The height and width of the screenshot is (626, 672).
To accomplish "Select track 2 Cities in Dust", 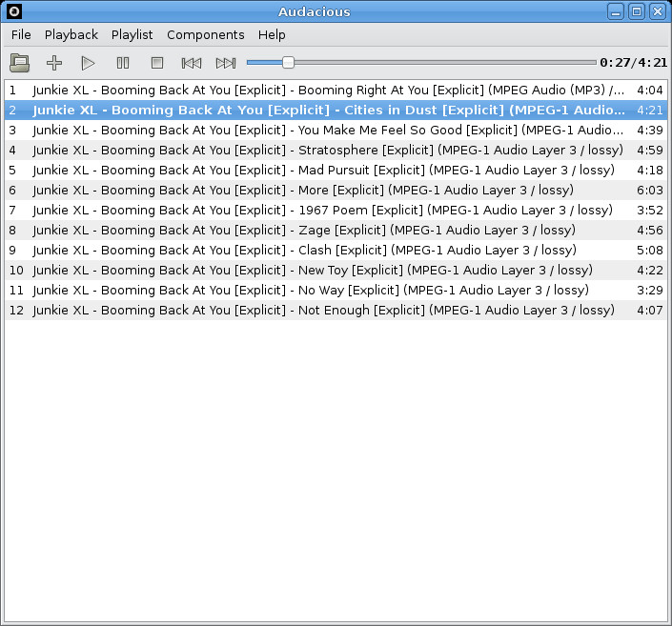I will (336, 111).
